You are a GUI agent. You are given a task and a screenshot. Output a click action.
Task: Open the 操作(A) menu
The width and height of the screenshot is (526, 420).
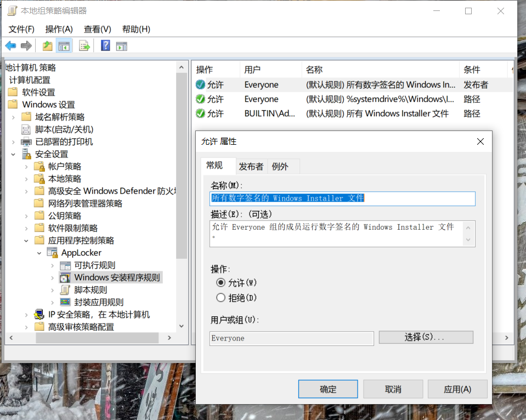[x=59, y=29]
